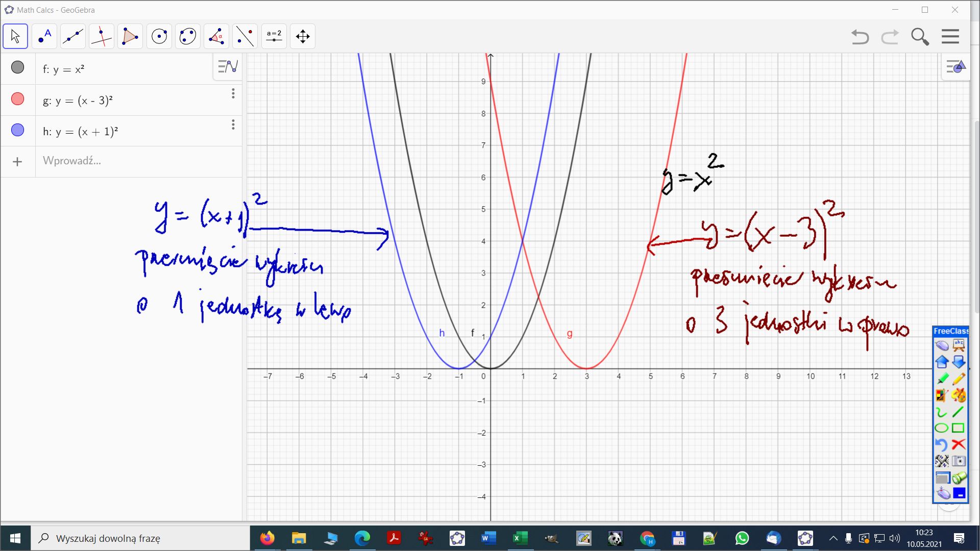This screenshot has width=980, height=551.
Task: Click the Wyszukaj dowolną frazę search box
Action: pos(140,538)
